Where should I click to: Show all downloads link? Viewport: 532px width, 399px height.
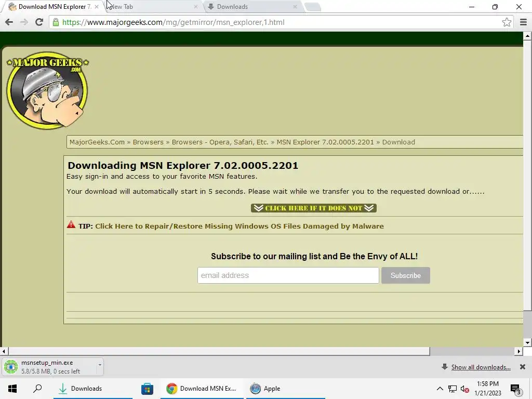[x=481, y=367]
